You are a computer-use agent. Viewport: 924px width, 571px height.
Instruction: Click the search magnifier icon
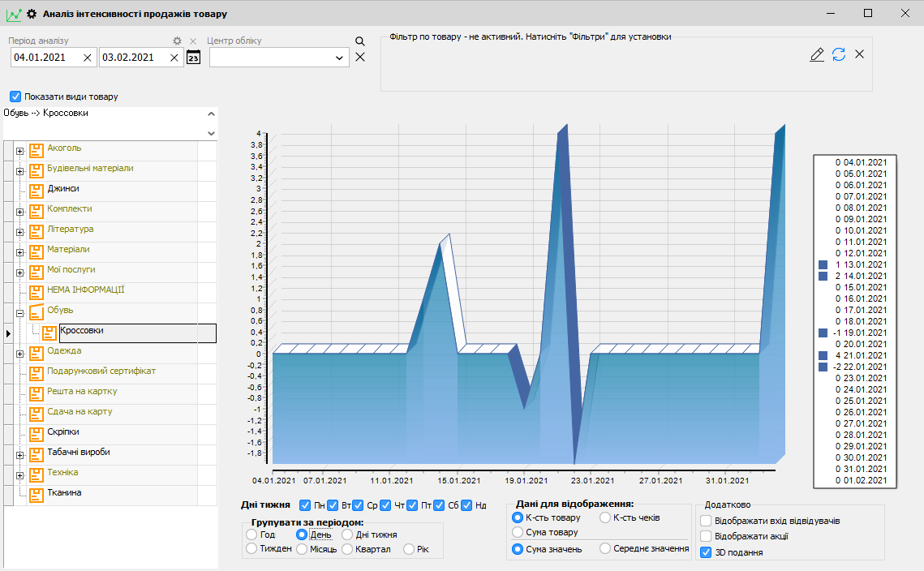(360, 41)
